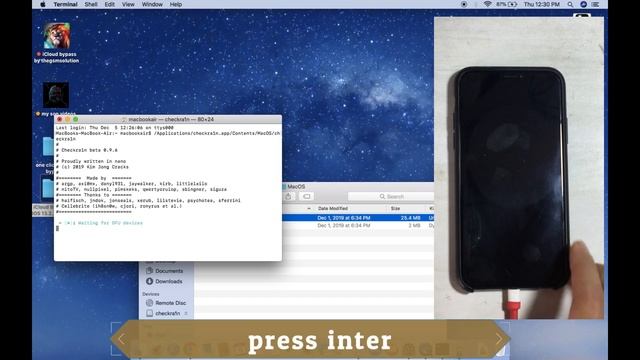Sort Finder list by Size column
This screenshot has height=360, width=640.
396,208
